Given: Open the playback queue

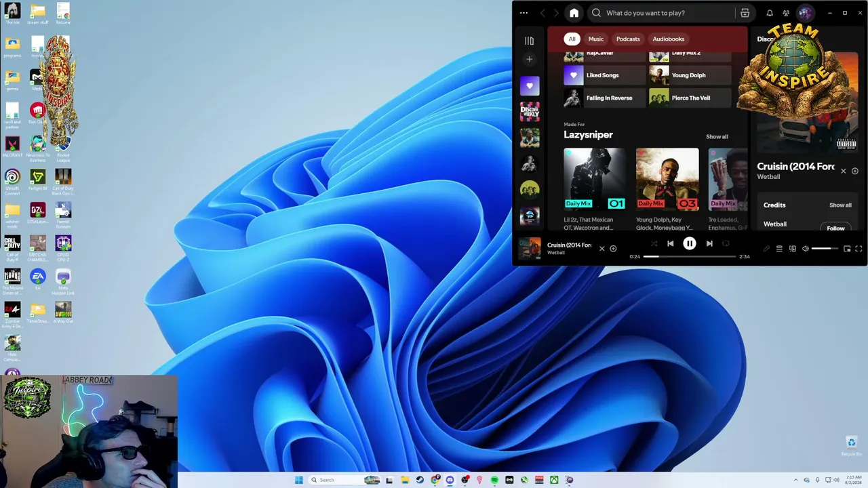Looking at the screenshot, I should 779,249.
